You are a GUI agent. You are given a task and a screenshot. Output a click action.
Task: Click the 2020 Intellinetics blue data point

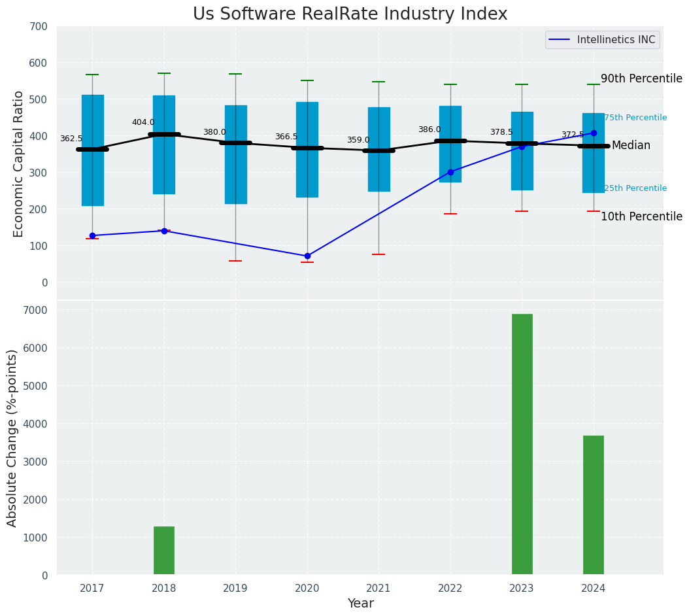pyautogui.click(x=307, y=256)
